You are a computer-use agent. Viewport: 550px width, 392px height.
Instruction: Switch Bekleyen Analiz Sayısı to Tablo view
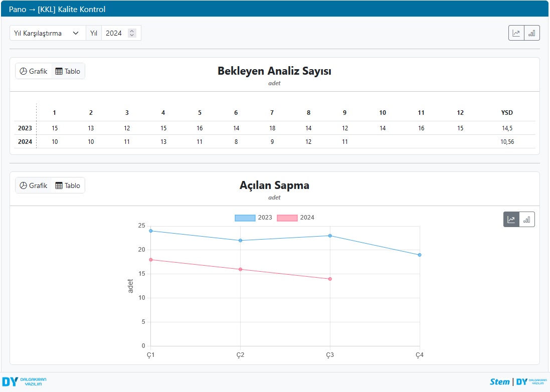tap(68, 71)
